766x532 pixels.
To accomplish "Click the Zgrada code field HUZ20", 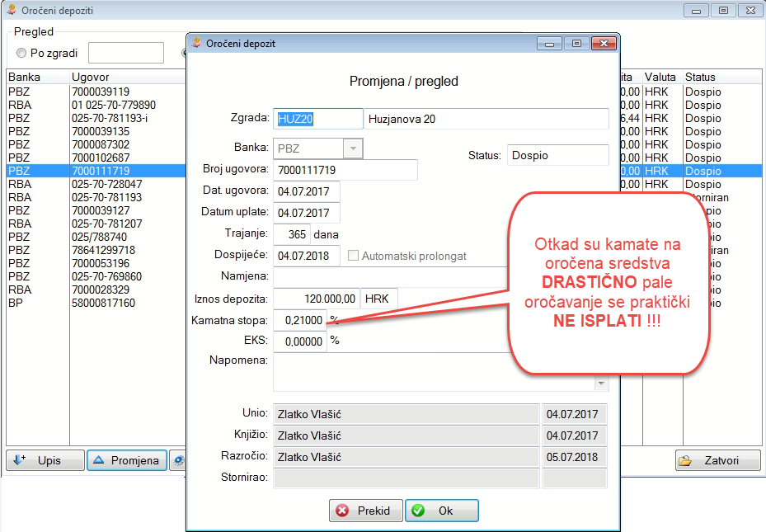I will click(x=317, y=119).
